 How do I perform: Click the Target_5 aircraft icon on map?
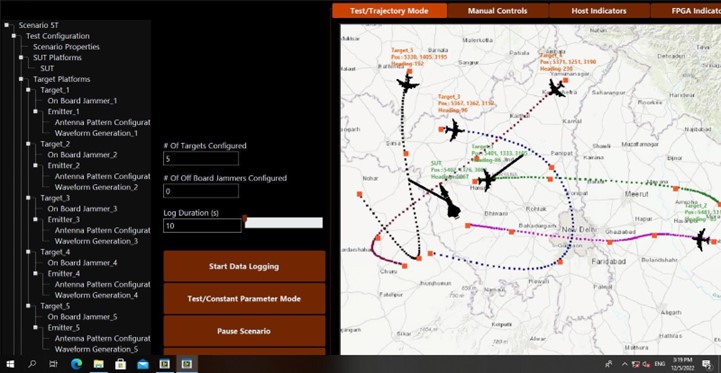coord(407,83)
